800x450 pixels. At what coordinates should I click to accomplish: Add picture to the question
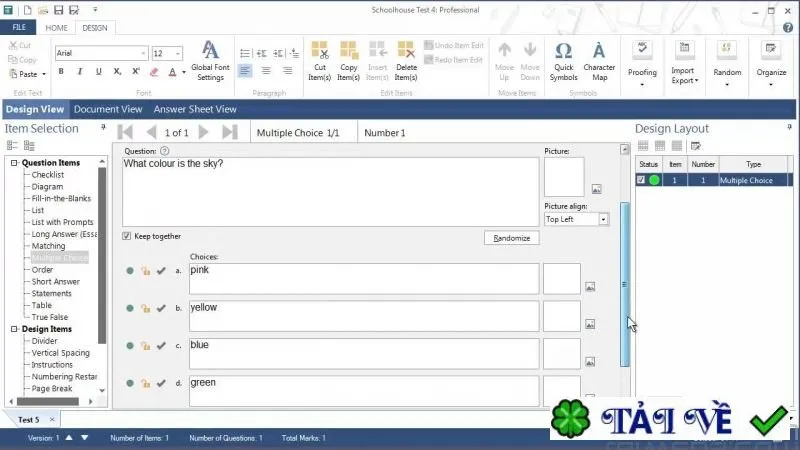[x=596, y=189]
